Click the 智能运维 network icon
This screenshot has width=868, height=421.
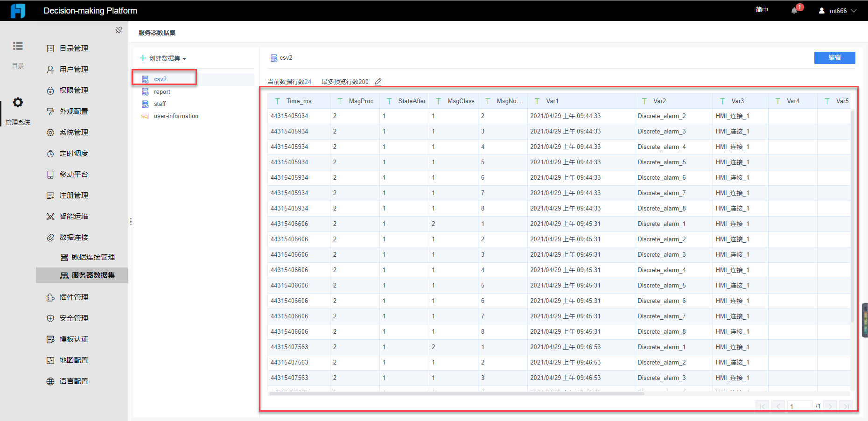(50, 217)
